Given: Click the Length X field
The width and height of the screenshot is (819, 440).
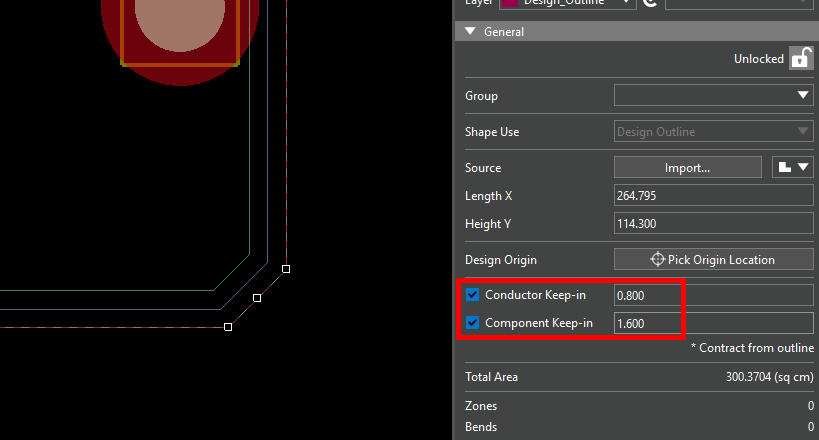Looking at the screenshot, I should click(713, 196).
